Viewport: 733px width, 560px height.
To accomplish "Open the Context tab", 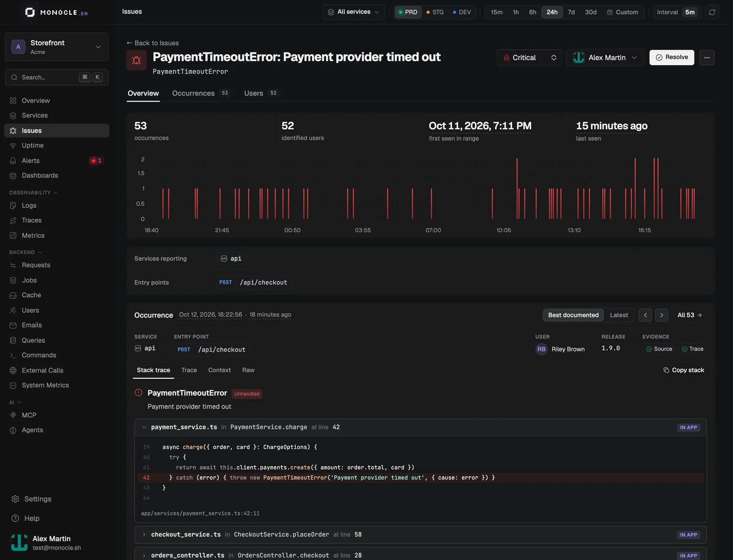I will tap(220, 370).
